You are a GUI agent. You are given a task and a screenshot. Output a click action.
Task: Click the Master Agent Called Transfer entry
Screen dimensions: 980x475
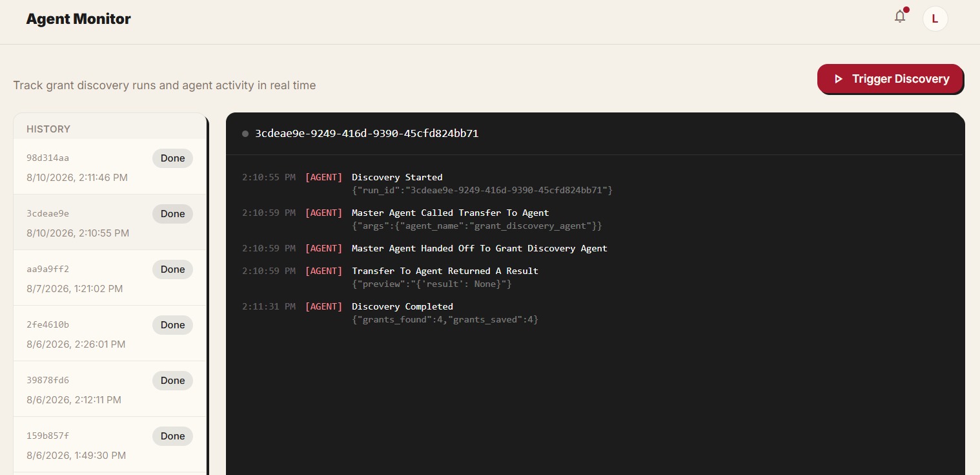point(422,219)
